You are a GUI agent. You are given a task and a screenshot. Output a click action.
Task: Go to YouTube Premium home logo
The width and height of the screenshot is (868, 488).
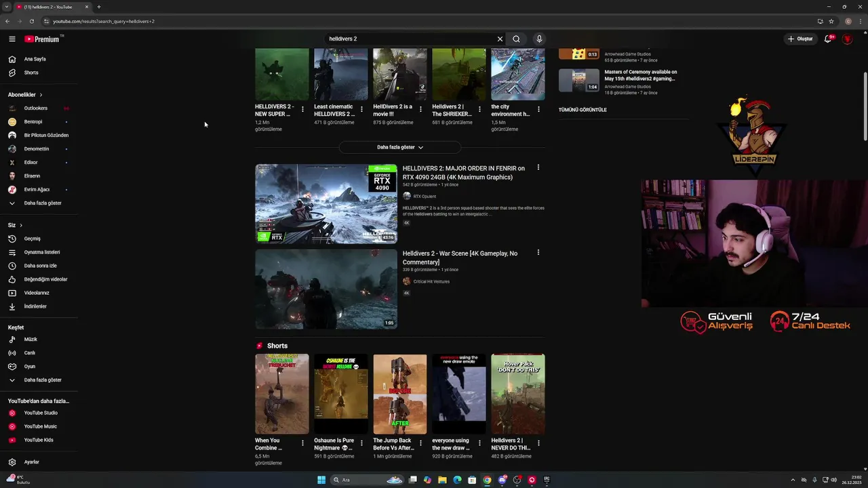tap(43, 39)
